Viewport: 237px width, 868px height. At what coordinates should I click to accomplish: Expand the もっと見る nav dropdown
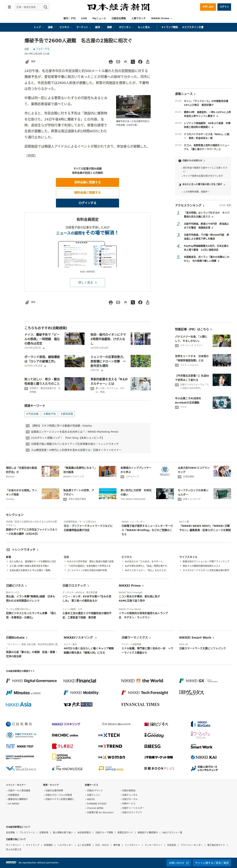145,27
